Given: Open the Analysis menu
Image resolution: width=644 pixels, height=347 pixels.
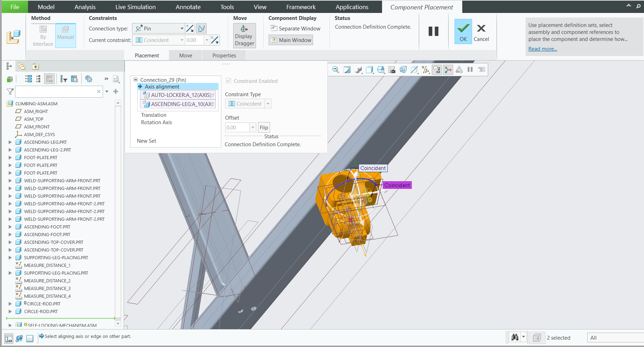Looking at the screenshot, I should [x=85, y=7].
